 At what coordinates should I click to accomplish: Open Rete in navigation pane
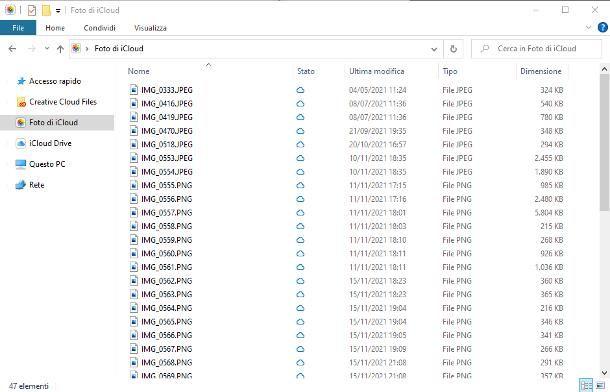30,185
